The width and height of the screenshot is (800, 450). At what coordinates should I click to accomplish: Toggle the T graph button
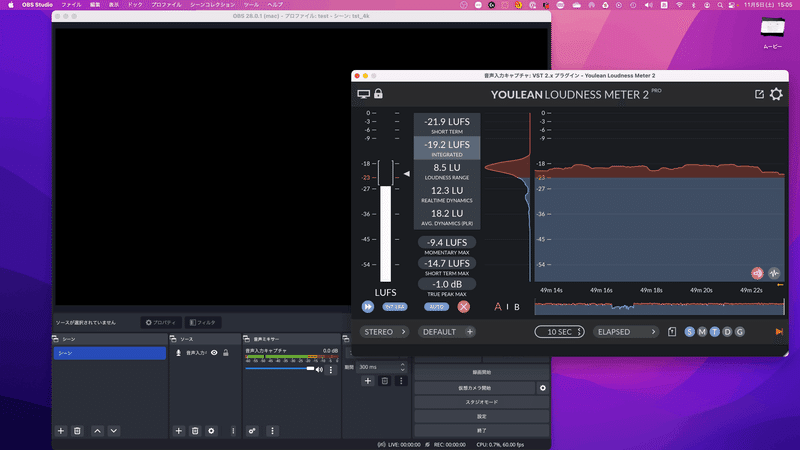coord(714,332)
